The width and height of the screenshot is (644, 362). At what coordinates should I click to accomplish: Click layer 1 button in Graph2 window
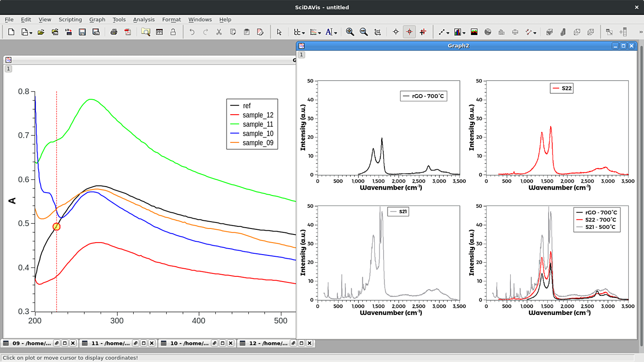(x=301, y=55)
